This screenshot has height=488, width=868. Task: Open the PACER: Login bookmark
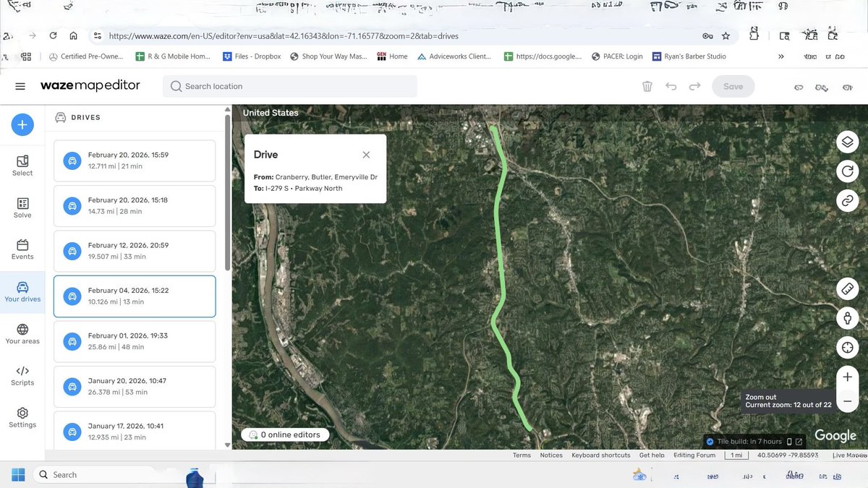pyautogui.click(x=617, y=56)
